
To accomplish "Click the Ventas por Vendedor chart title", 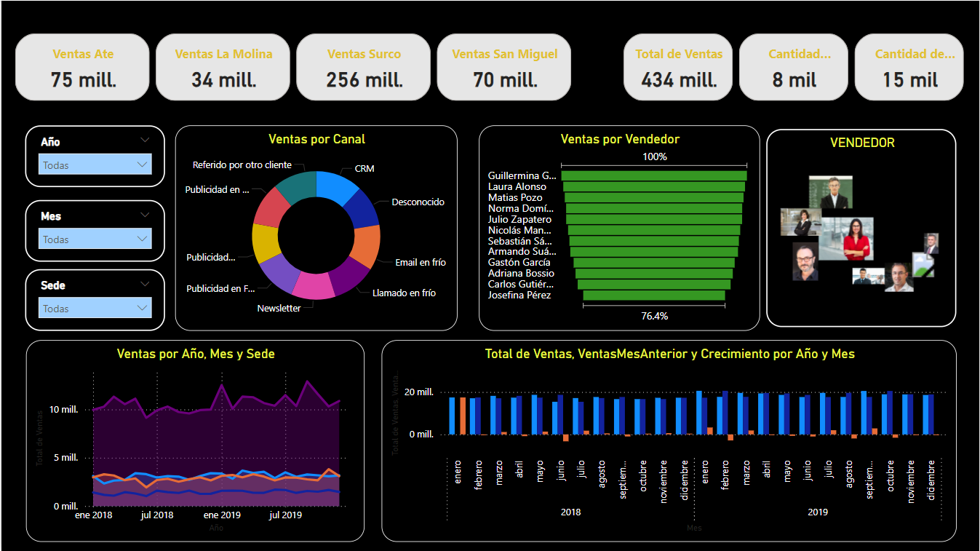I will pos(620,139).
